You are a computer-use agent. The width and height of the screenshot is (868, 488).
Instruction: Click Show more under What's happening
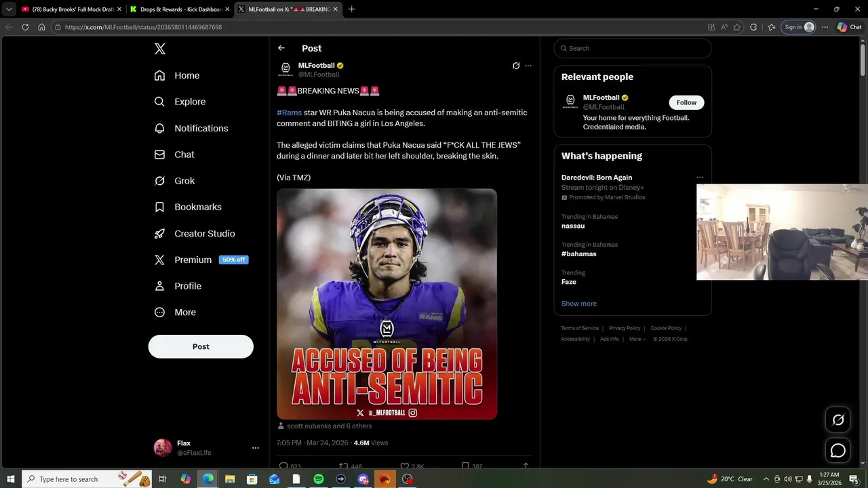(x=579, y=304)
